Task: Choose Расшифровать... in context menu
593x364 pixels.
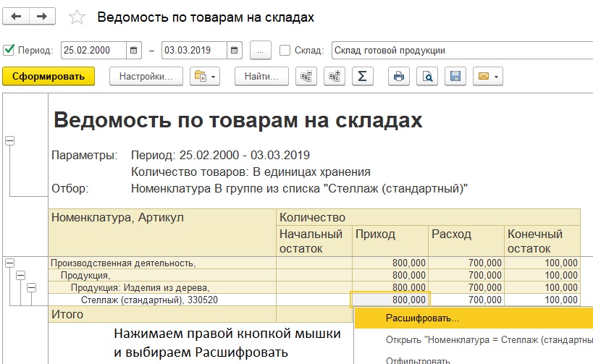Action: [474, 318]
